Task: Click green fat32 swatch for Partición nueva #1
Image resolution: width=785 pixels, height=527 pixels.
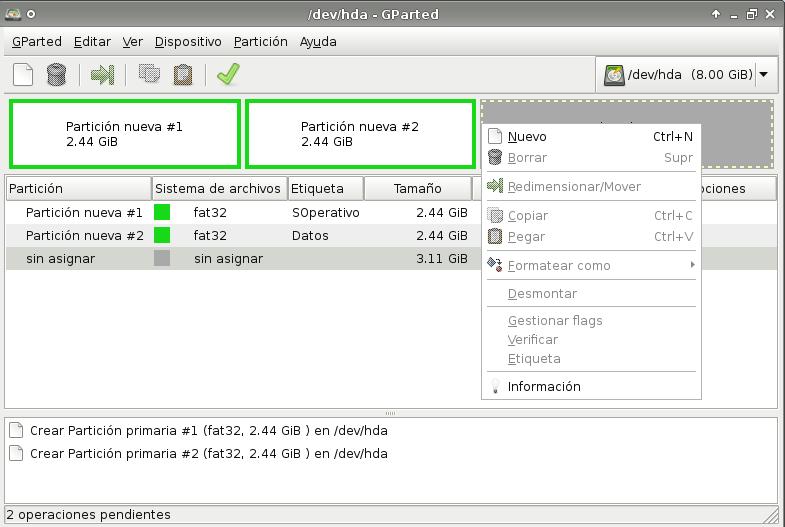Action: [x=162, y=213]
